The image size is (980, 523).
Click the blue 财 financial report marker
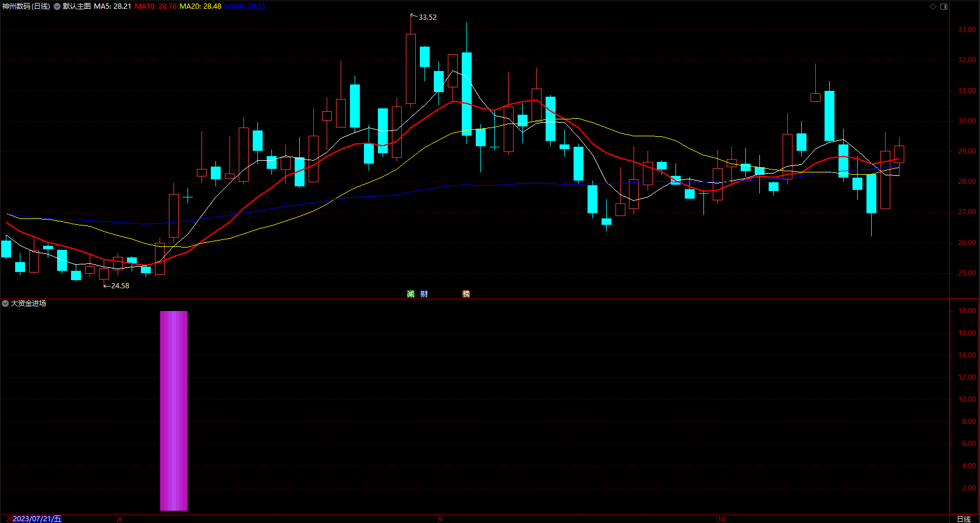click(424, 294)
